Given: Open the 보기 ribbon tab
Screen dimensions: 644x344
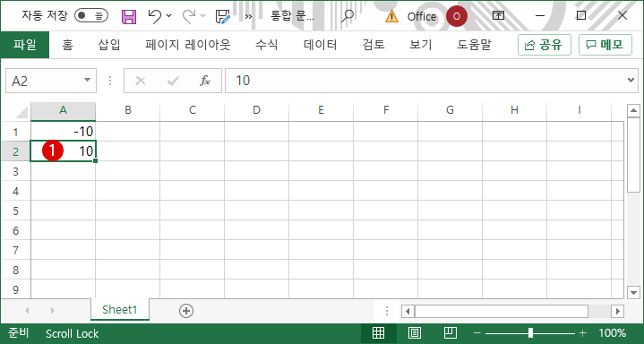Looking at the screenshot, I should 421,45.
